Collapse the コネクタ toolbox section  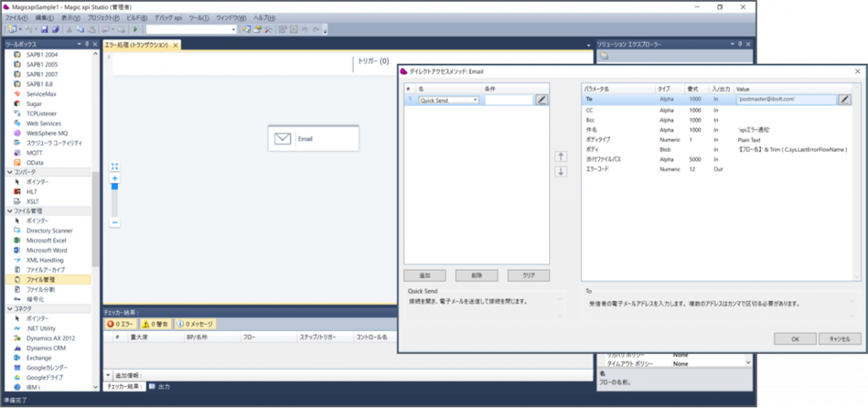coord(9,309)
